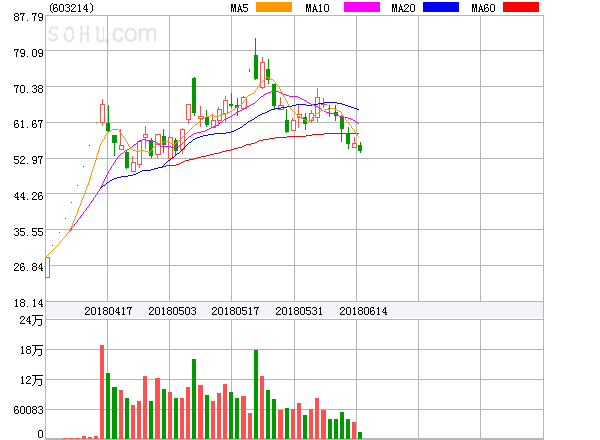Click the first red candlestick near 26.84
Image resolution: width=600 pixels, height=440 pixels.
(47, 267)
